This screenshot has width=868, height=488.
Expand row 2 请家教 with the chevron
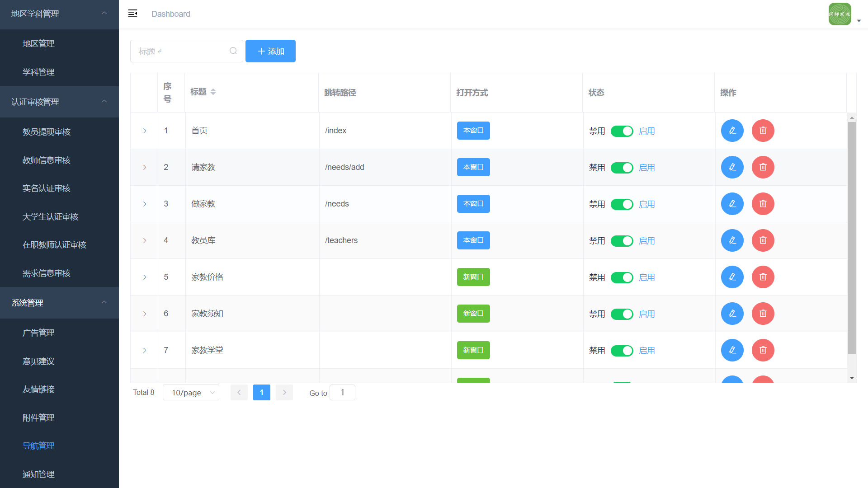pos(145,167)
